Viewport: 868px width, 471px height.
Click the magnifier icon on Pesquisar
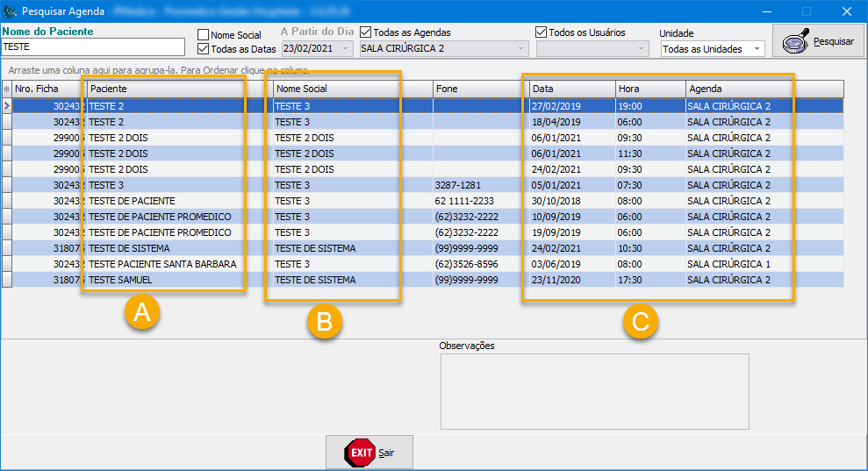[796, 41]
